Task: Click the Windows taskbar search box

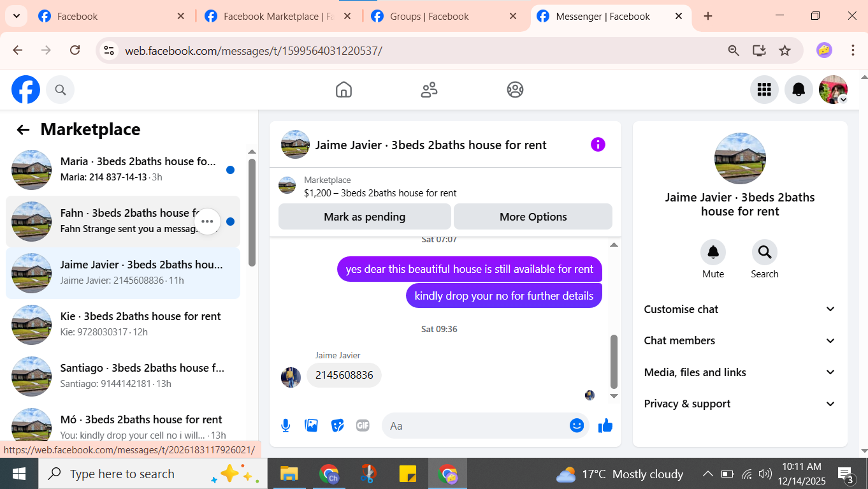Action: (x=153, y=474)
